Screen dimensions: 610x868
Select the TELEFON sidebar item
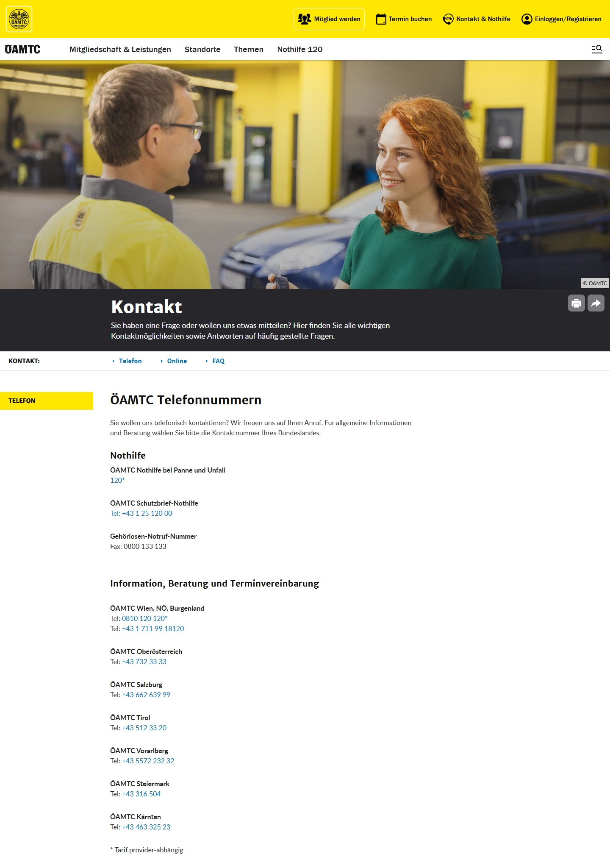47,401
